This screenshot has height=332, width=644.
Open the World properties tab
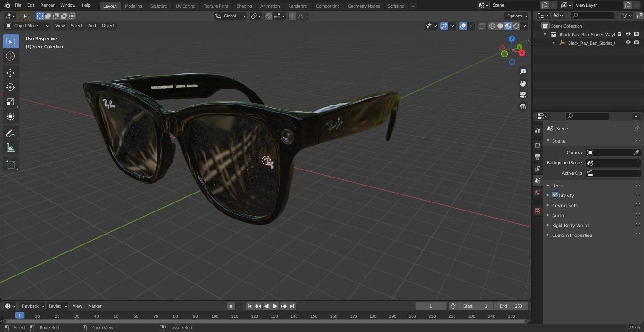tap(537, 192)
